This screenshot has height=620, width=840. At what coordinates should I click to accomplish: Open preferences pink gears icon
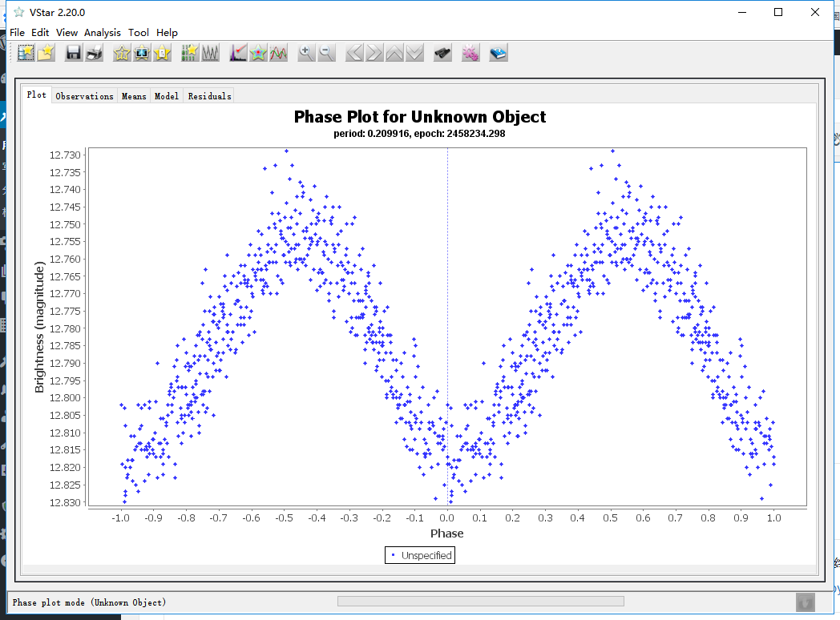point(470,53)
